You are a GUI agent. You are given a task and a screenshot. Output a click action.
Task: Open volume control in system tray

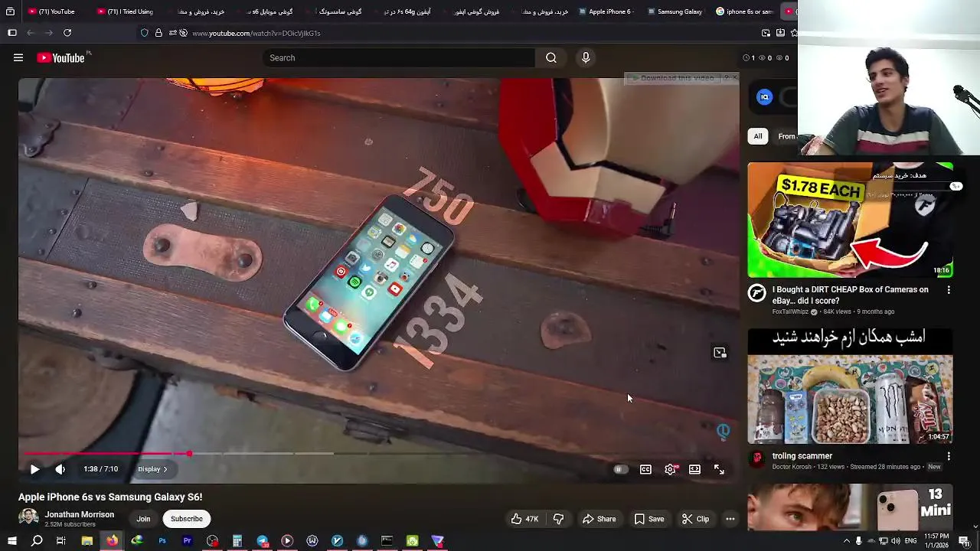(896, 541)
